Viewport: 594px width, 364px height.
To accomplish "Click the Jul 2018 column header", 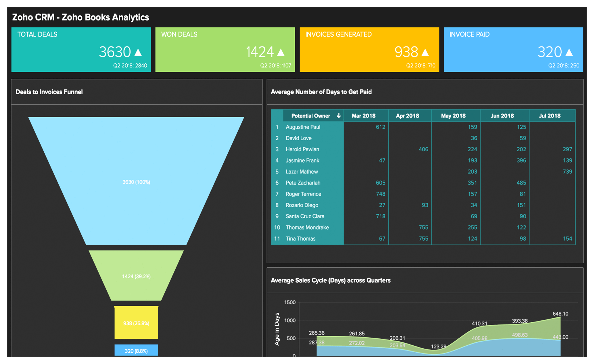I will (550, 116).
